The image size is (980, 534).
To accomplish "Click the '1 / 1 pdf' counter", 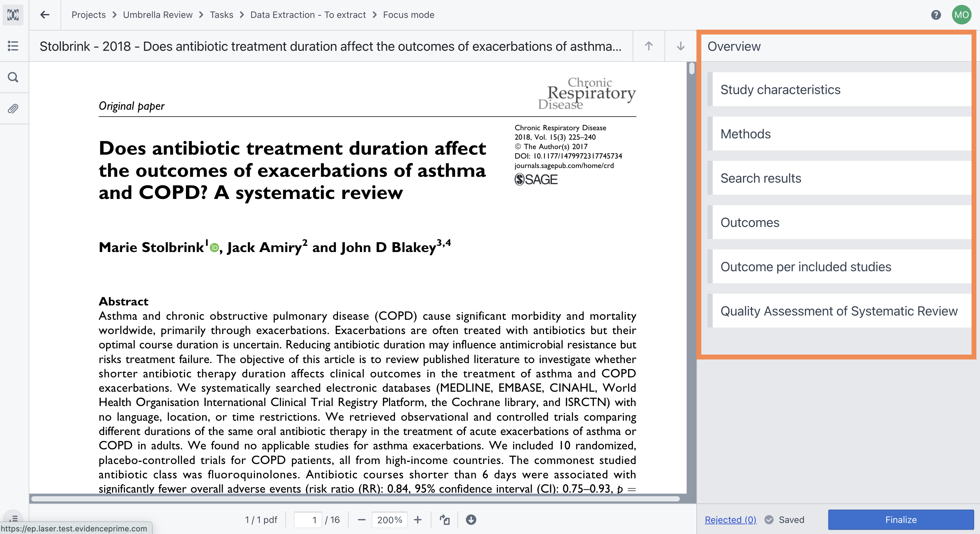I will point(261,520).
